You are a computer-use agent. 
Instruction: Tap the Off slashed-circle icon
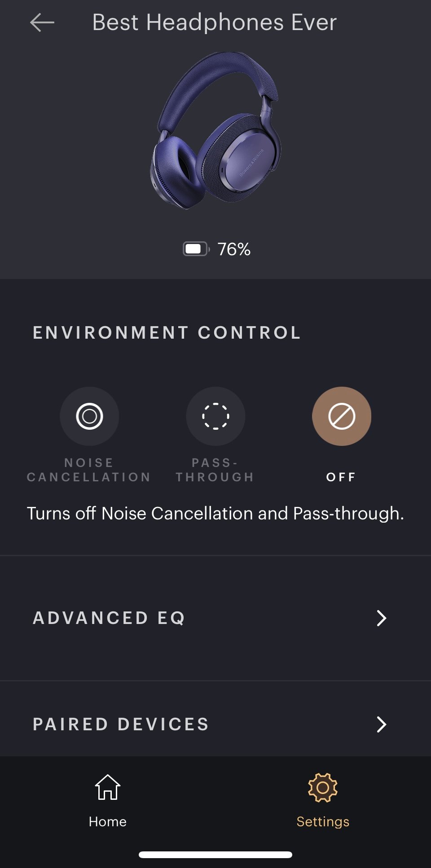click(x=342, y=416)
